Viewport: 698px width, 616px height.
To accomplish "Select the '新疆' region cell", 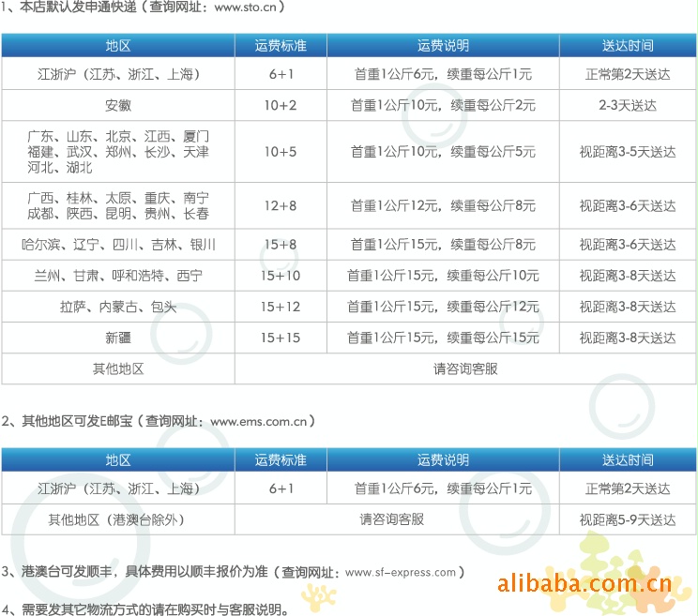I will tap(118, 338).
